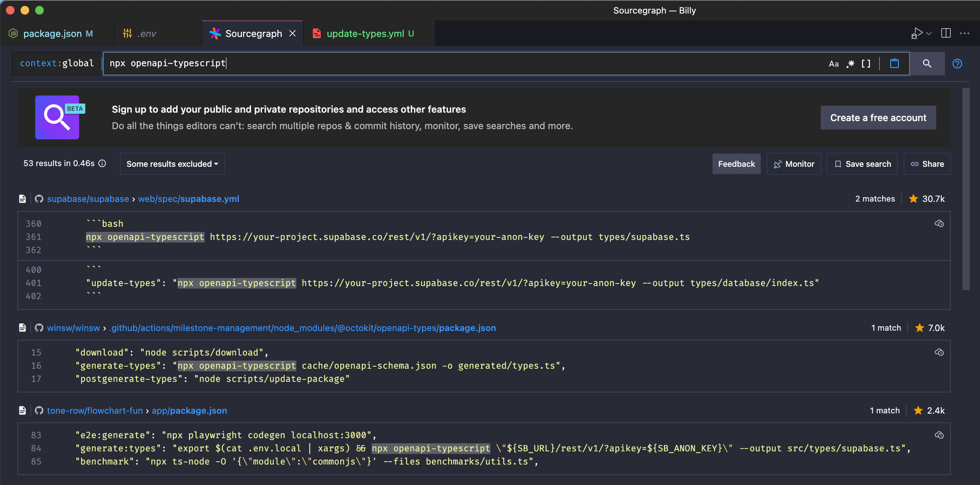Toggle case sensitivity Aa in search bar
980x485 pixels.
pyautogui.click(x=833, y=64)
